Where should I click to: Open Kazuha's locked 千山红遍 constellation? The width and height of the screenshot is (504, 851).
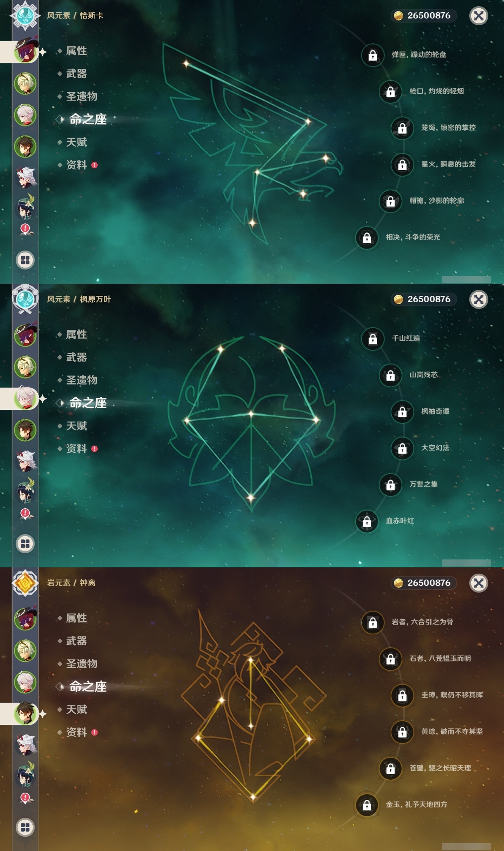pos(372,338)
